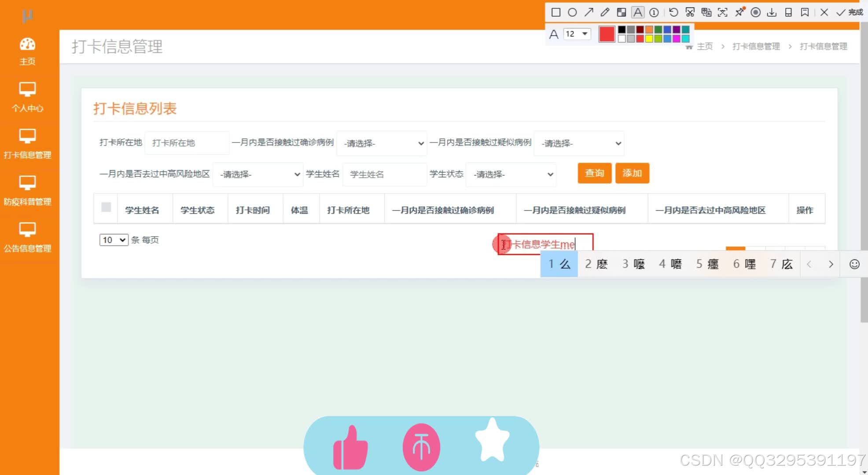Choose IME candidate 2 麽
Screen dimensions: 868x475
point(596,264)
